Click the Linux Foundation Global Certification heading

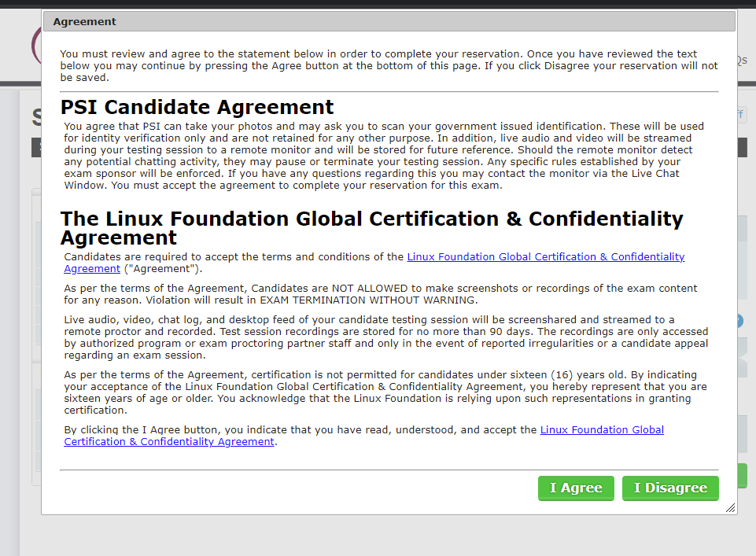click(371, 228)
